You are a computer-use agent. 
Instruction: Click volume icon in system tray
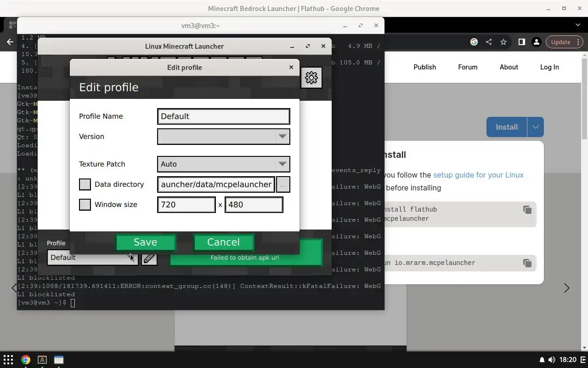(552, 360)
